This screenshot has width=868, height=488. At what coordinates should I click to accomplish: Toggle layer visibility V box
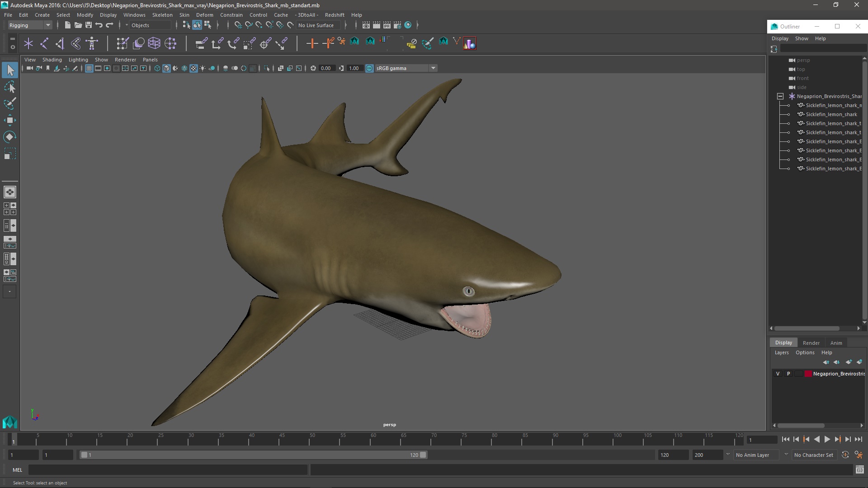click(778, 374)
